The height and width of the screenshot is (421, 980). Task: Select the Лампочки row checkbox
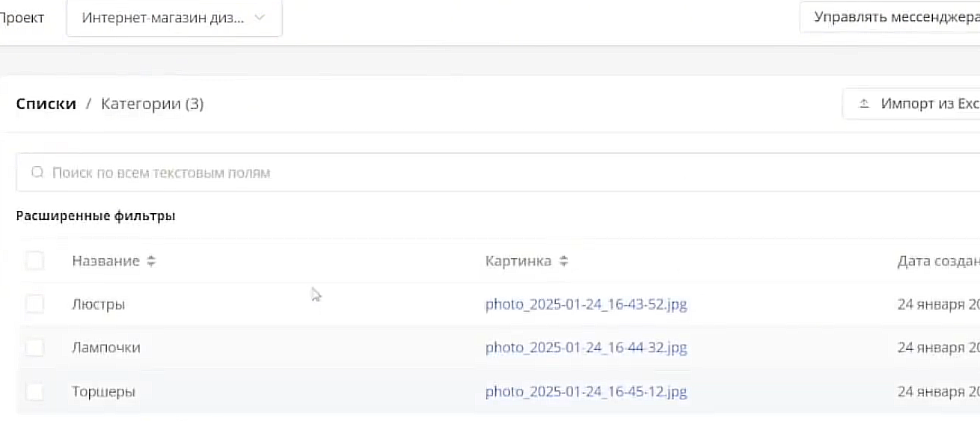tap(34, 348)
